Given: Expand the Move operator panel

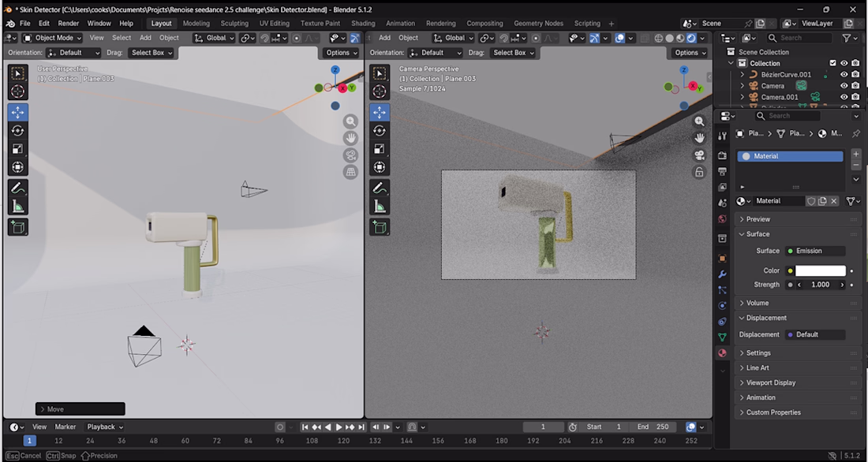Looking at the screenshot, I should [80, 409].
